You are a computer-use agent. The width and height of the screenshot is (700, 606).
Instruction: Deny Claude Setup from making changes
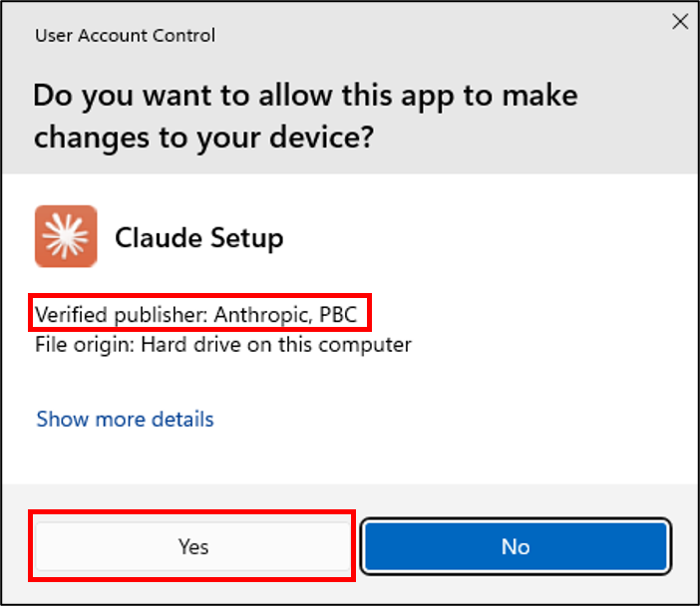[x=515, y=546]
